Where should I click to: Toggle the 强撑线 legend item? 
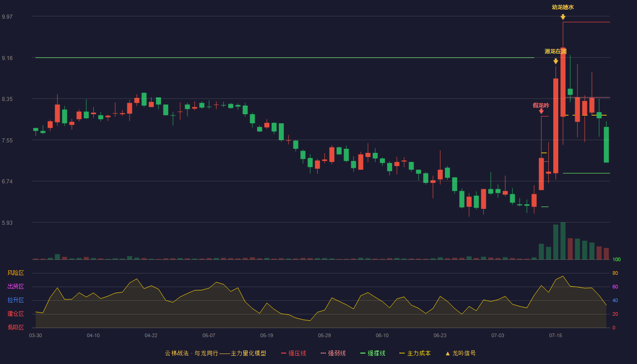pyautogui.click(x=373, y=353)
